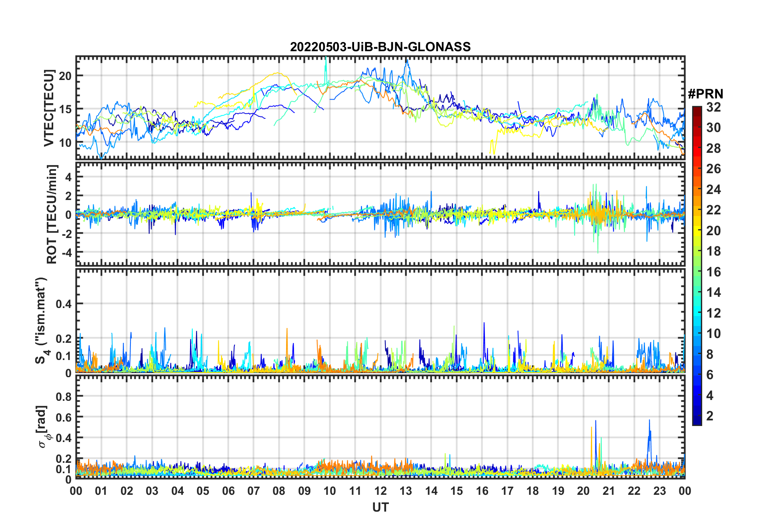This screenshot has width=761, height=532.
Task: Click the 0.8 tick label on the sigma phi axis
Action: [64, 396]
